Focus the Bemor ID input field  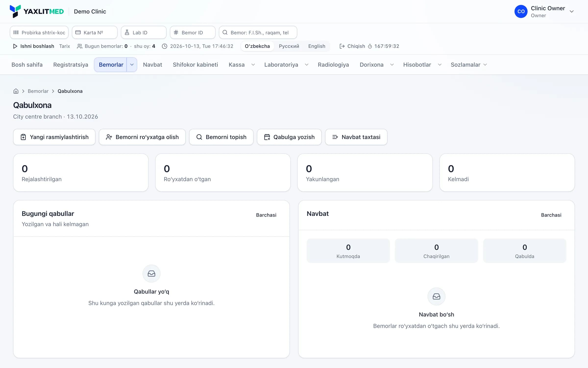(x=193, y=32)
